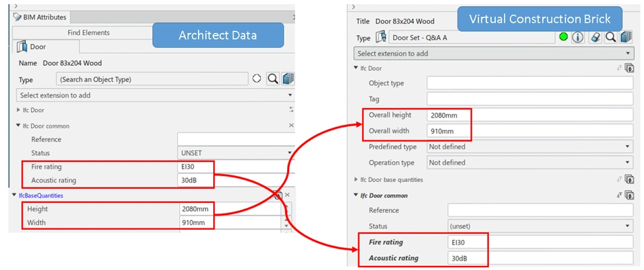Click the magnifier icon in Virtual Construction panel
The height and width of the screenshot is (270, 644).
pyautogui.click(x=610, y=38)
